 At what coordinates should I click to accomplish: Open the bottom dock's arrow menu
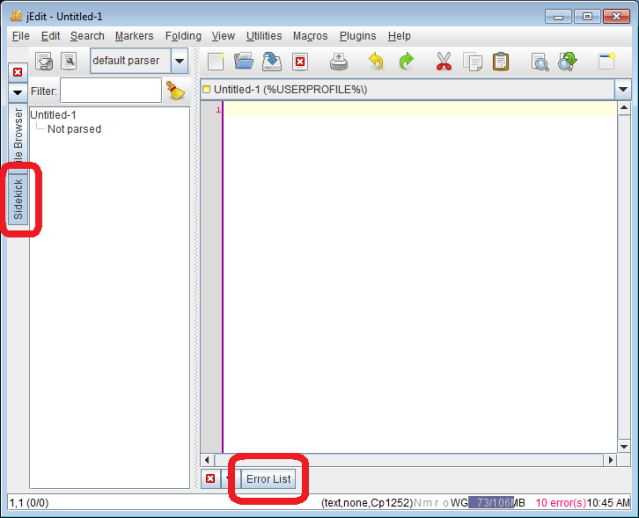point(227,478)
